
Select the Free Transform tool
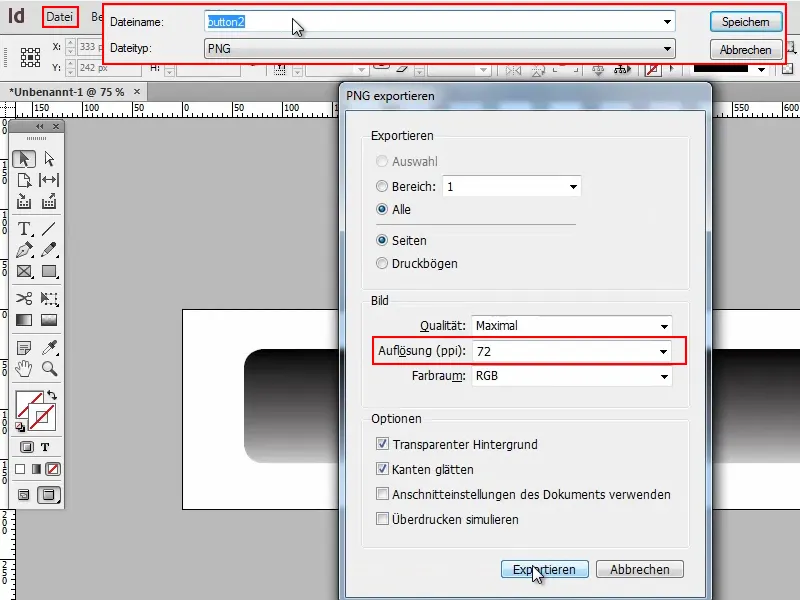[49, 298]
